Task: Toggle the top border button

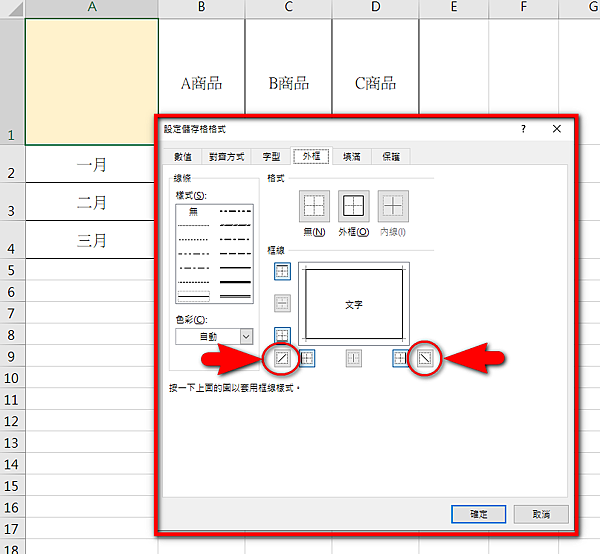Action: pos(282,271)
